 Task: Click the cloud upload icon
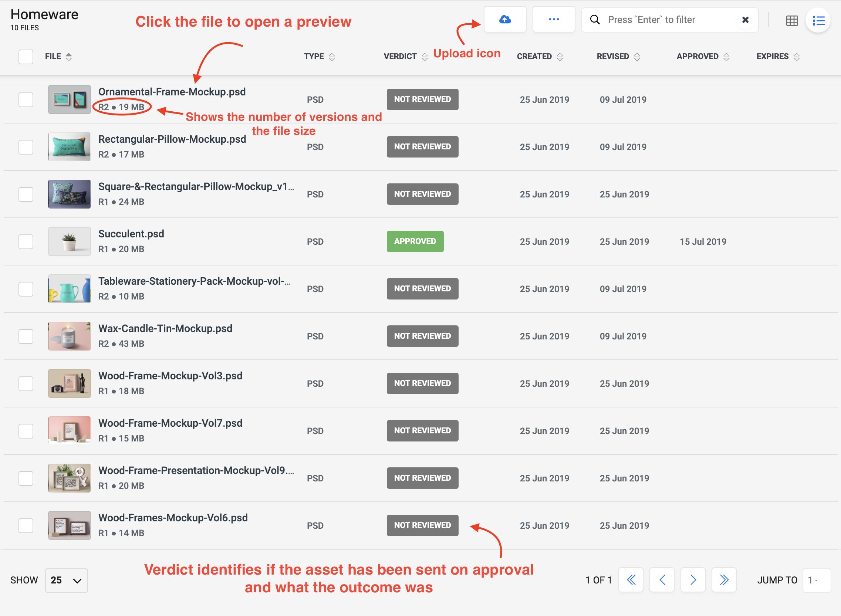point(504,19)
